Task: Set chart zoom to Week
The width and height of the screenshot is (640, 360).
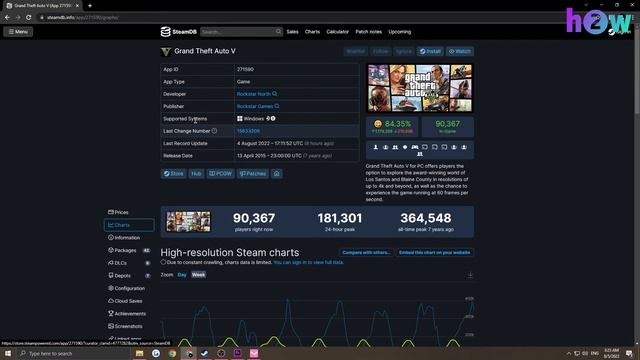Action: pos(198,275)
